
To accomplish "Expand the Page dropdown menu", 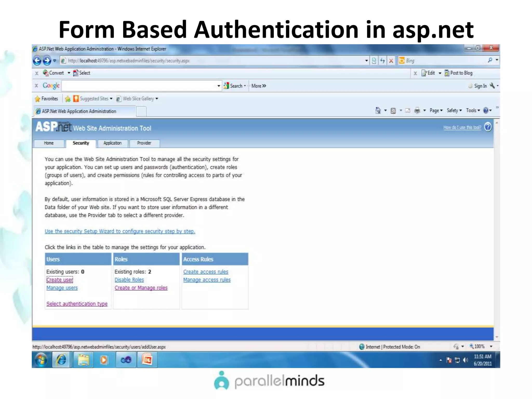I will coord(436,111).
